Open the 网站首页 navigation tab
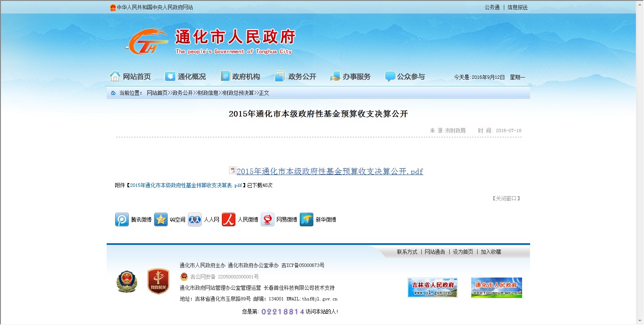The image size is (644, 325). tap(131, 77)
